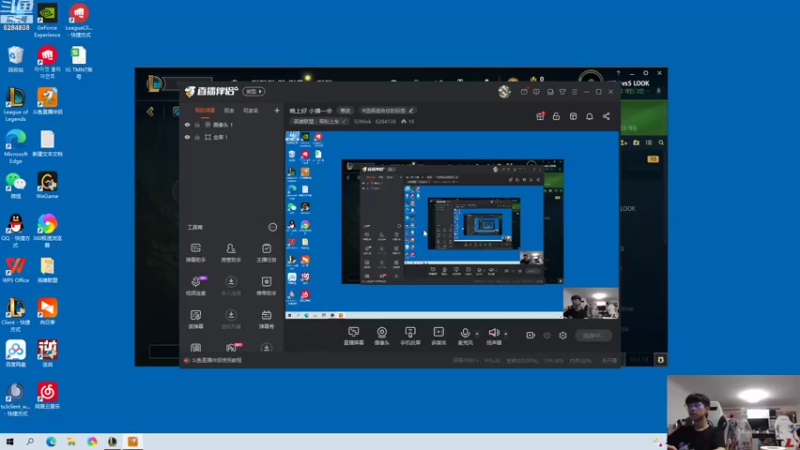Open the gift box icon with red badge
The width and height of the screenshot is (800, 450).
[x=540, y=116]
